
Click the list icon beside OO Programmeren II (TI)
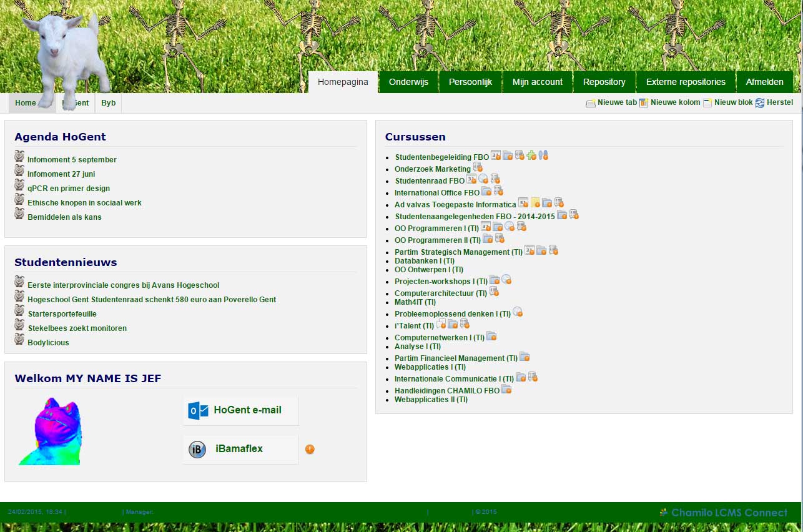point(500,238)
